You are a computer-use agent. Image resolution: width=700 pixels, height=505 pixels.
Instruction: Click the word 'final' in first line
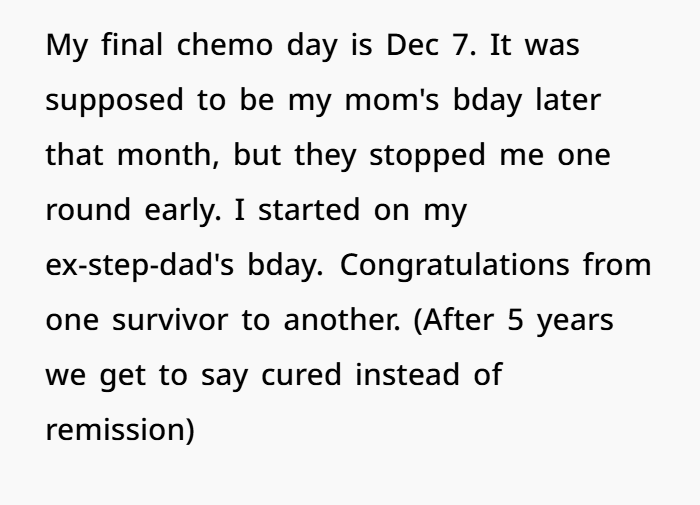pyautogui.click(x=132, y=45)
